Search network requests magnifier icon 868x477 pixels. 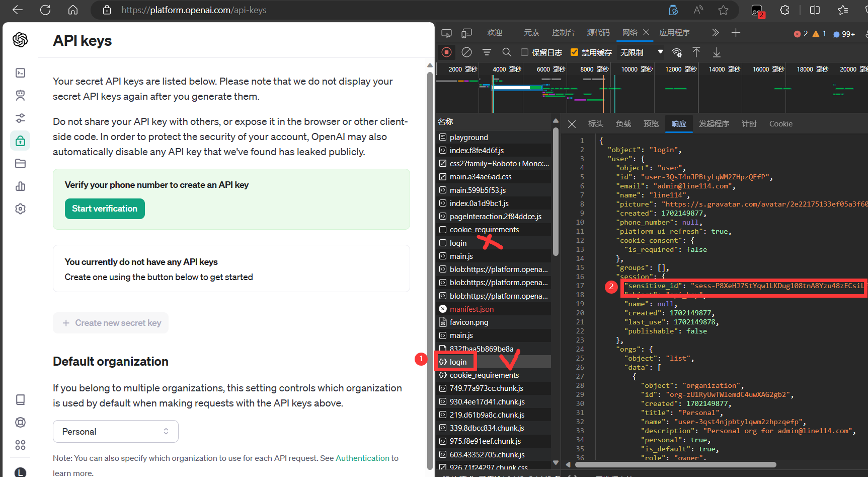(x=507, y=52)
